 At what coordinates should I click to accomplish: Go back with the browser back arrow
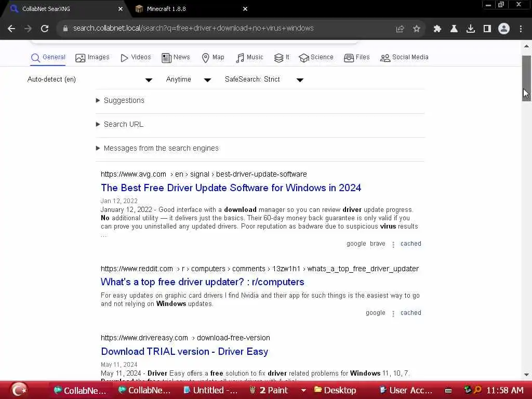11,29
